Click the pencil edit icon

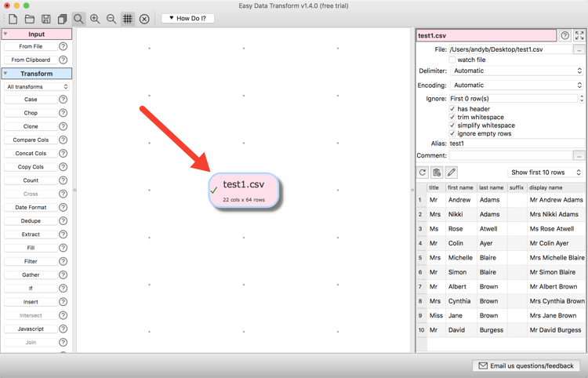point(452,173)
